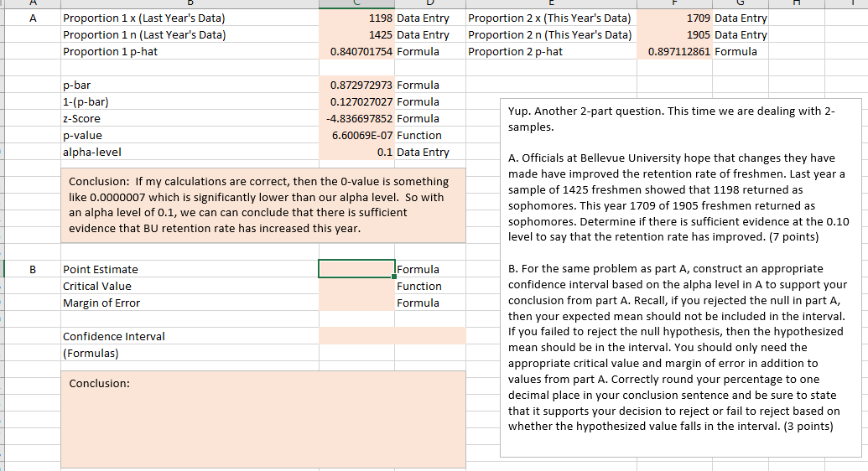
Task: Select cell with 0.840701754
Action: coord(356,51)
